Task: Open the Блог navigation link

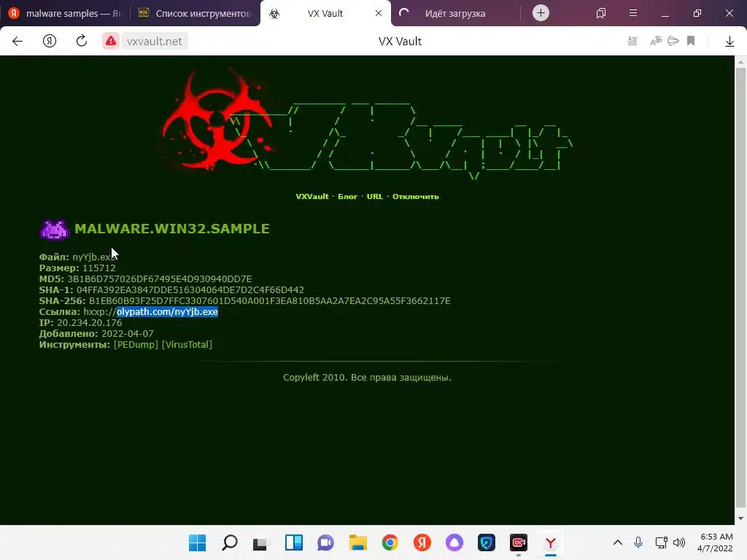Action: coord(347,197)
